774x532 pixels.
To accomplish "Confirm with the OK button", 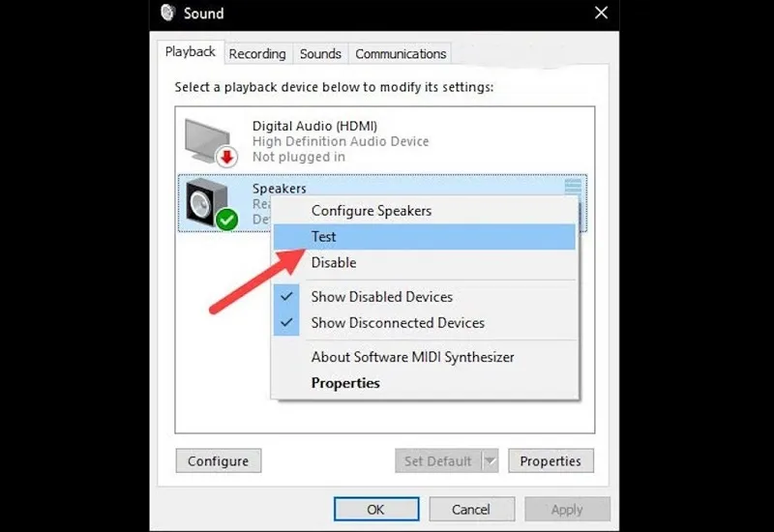I will coord(376,510).
